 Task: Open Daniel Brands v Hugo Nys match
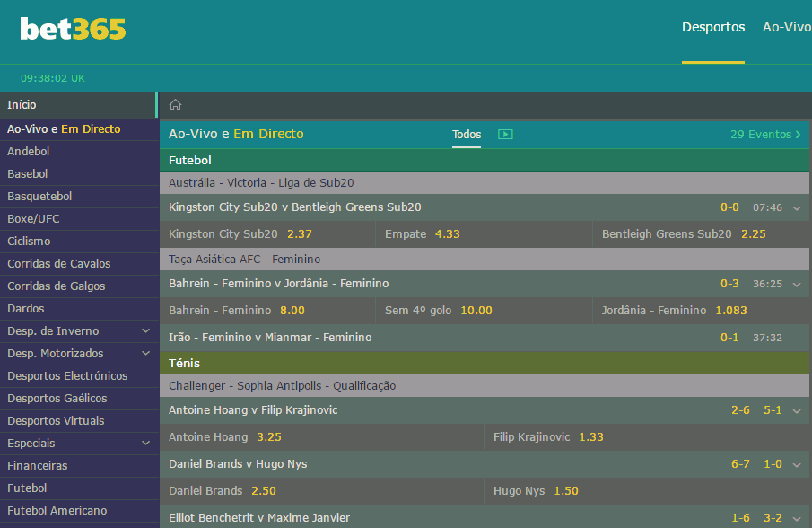[x=238, y=464]
